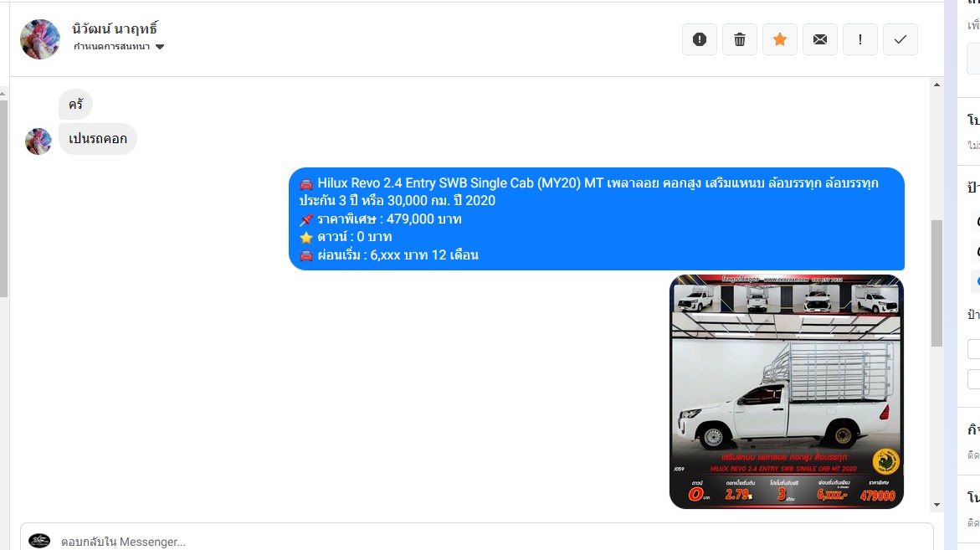Image resolution: width=980 pixels, height=550 pixels.
Task: Select the เปนรถคอก message bubble
Action: (x=98, y=139)
